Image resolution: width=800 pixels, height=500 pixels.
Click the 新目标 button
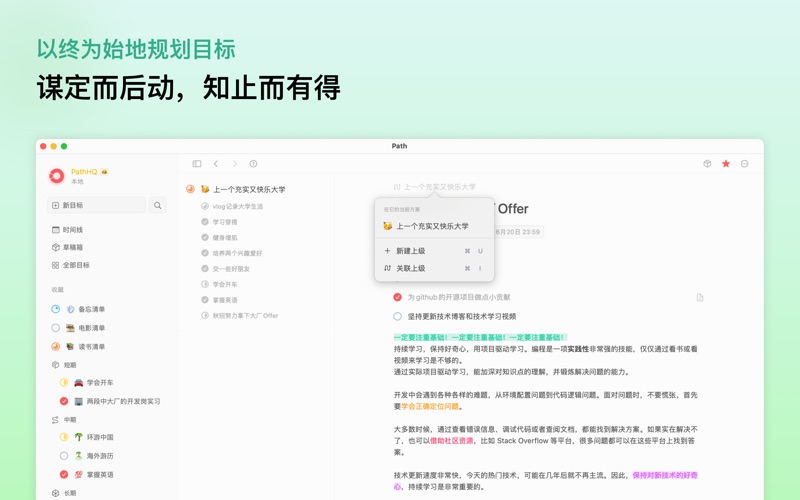(x=97, y=206)
